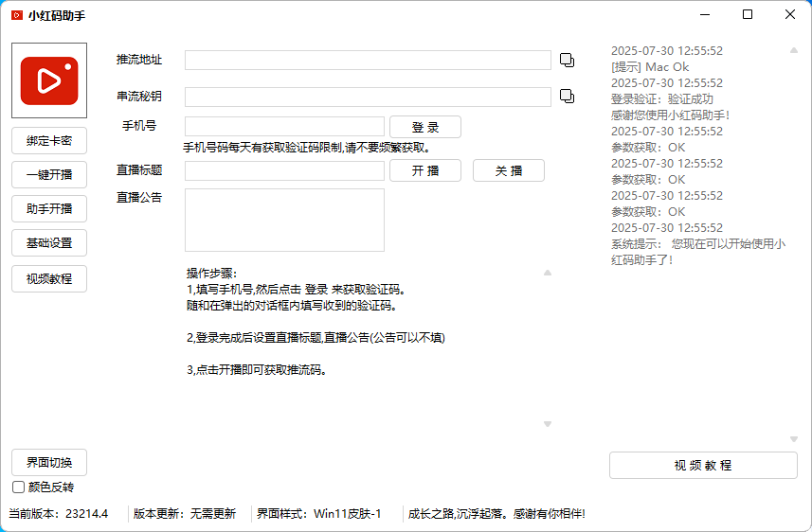
Task: Click the instructions scroll-up arrow
Action: point(548,273)
